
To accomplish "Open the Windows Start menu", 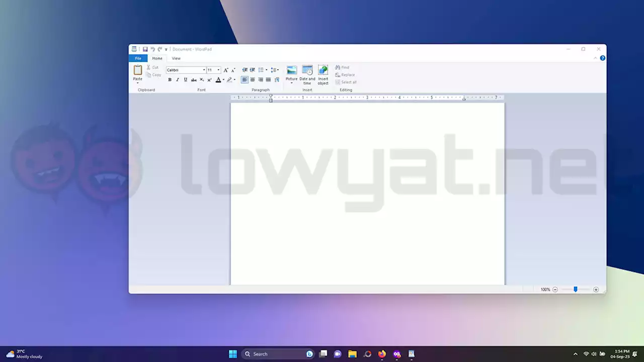I will click(233, 354).
